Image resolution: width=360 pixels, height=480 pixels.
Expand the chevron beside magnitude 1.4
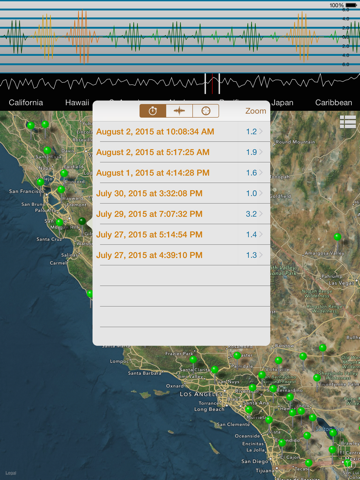pos(261,235)
